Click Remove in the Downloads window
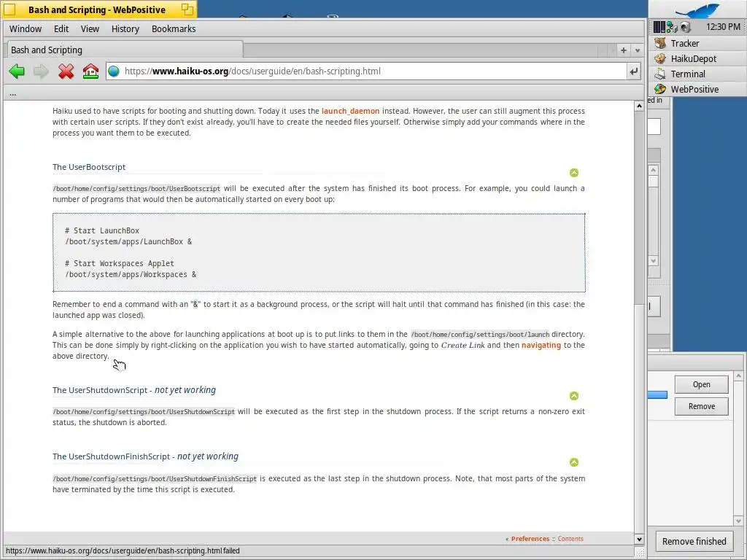Viewport: 747px width, 560px height. pyautogui.click(x=701, y=406)
